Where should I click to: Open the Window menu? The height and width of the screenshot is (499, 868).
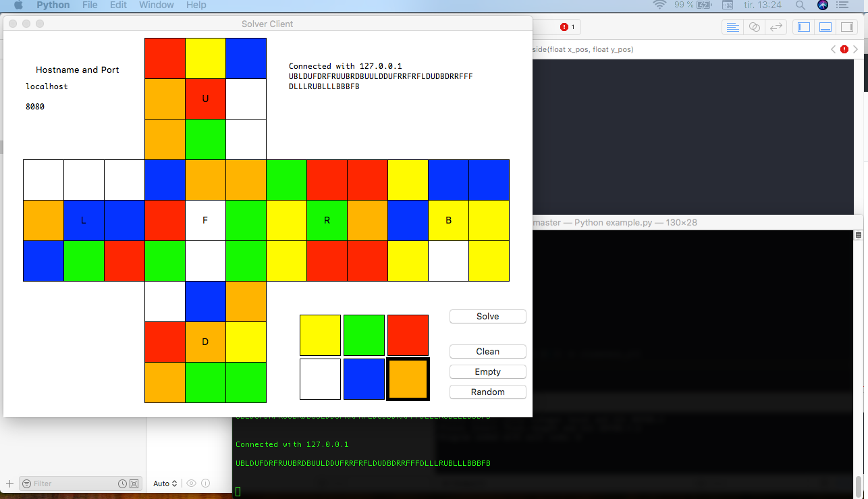click(156, 5)
